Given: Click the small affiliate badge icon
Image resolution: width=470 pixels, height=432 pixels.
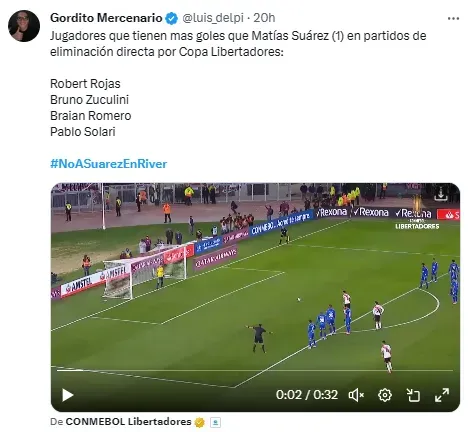Looking at the screenshot, I should tap(215, 423).
